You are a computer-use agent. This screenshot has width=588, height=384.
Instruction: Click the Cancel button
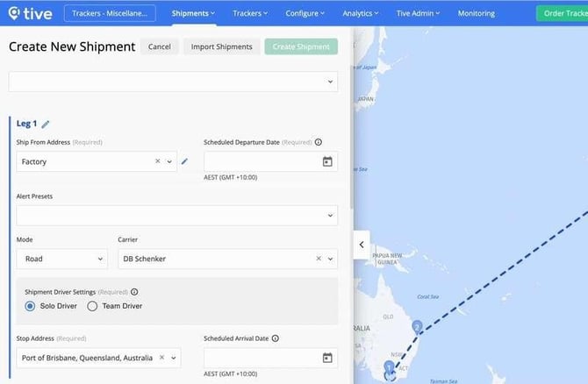tap(160, 46)
